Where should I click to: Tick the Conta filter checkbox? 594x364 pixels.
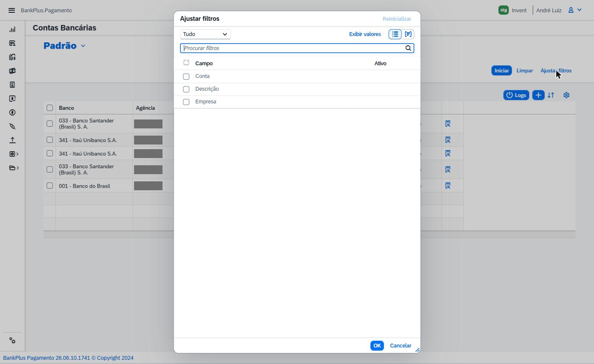coord(186,77)
